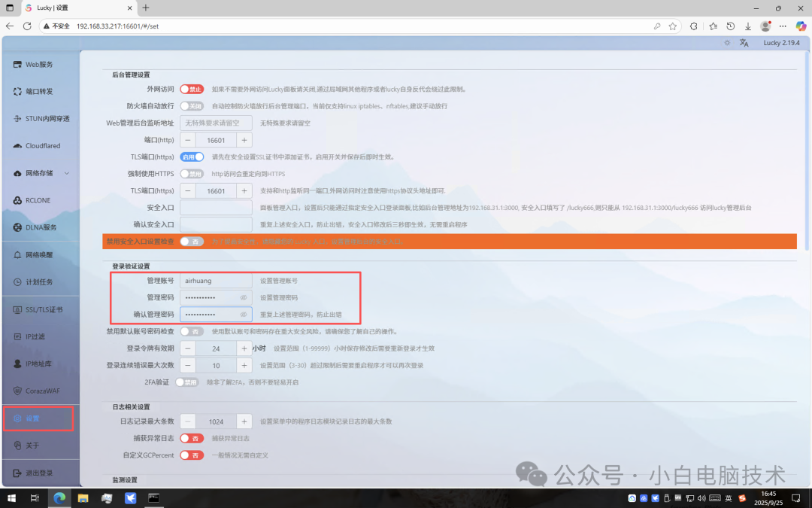Open the Cloudflared section
Viewport: 812px width, 508px height.
click(x=36, y=145)
